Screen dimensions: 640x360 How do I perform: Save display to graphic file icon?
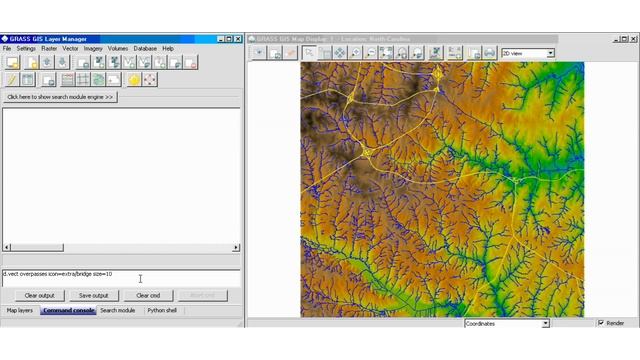coord(474,53)
